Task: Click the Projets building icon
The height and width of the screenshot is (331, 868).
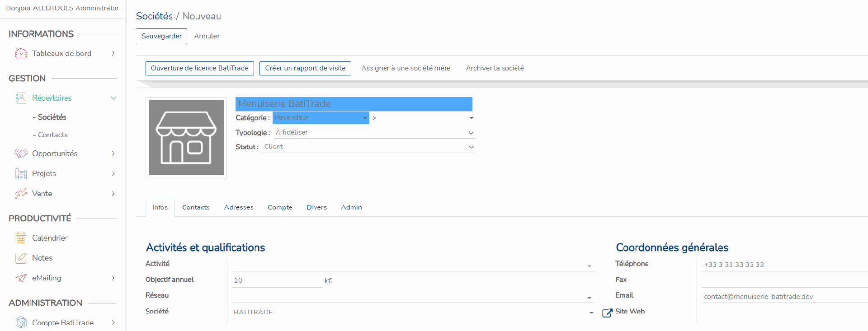Action: [x=21, y=174]
